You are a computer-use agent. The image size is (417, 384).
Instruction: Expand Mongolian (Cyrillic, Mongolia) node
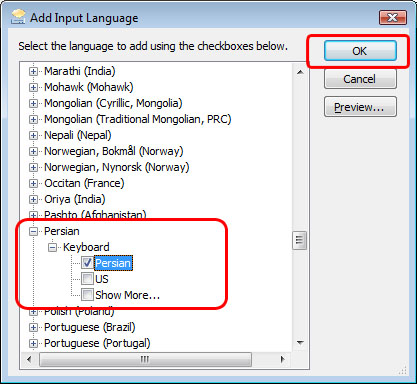click(33, 103)
